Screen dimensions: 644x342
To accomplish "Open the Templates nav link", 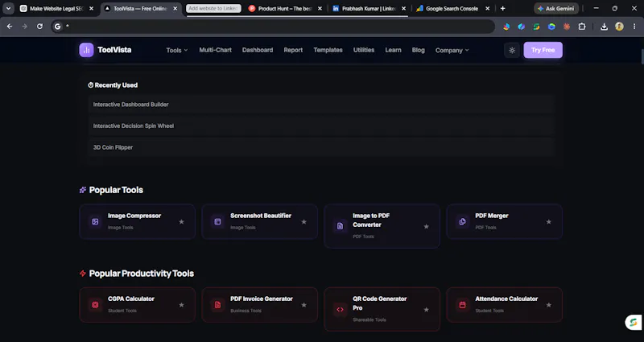I will (x=328, y=50).
